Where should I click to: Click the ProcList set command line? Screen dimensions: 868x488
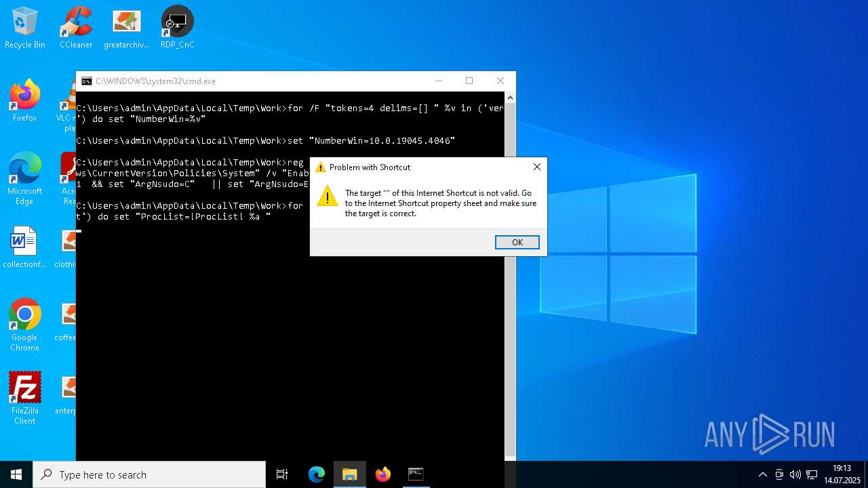(174, 217)
